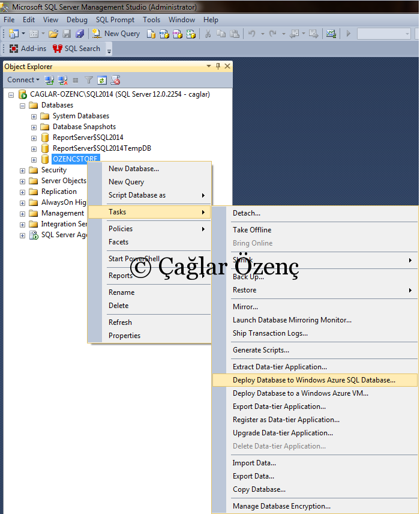Open the New Project dropdown arrow
This screenshot has width=420, height=514.
(23, 34)
